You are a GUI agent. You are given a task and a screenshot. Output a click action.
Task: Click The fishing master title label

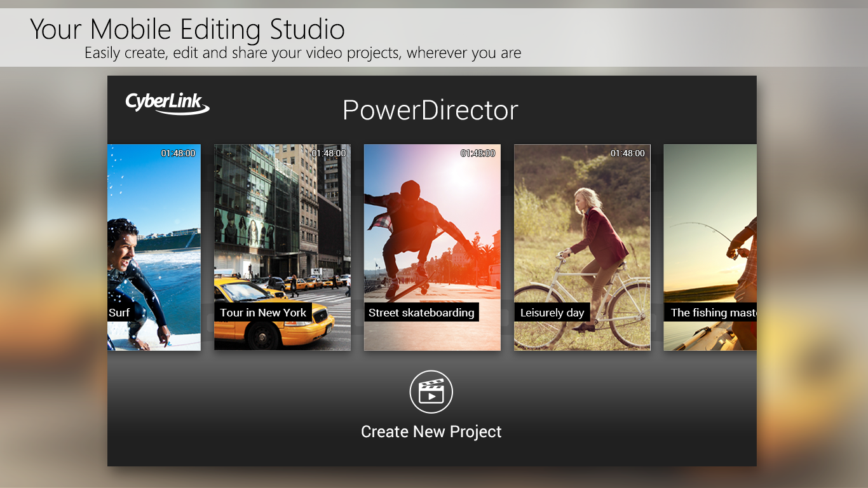[x=710, y=313]
